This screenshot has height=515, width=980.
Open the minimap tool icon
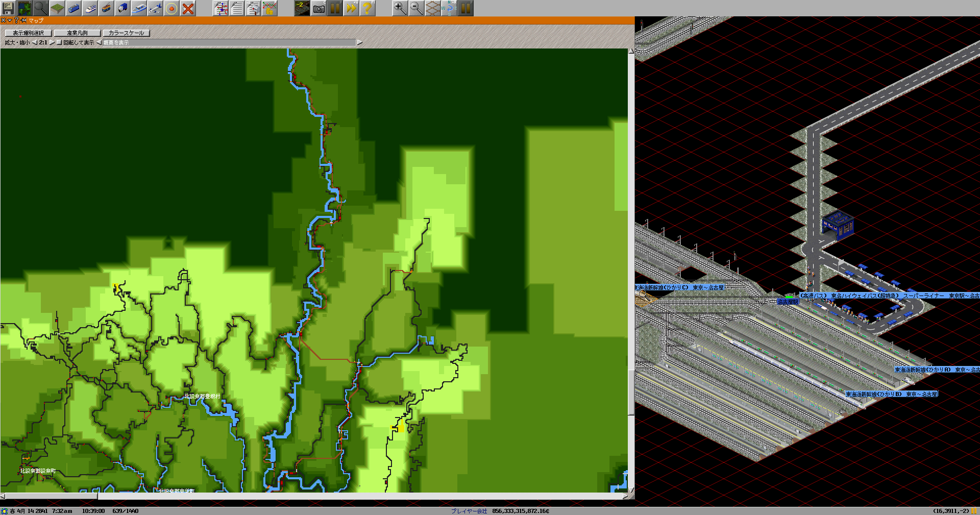(x=24, y=8)
